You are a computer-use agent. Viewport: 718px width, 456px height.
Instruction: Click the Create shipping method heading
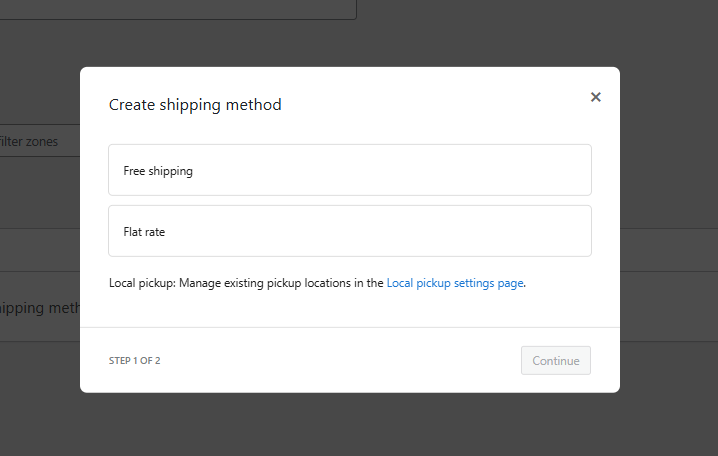coord(195,105)
